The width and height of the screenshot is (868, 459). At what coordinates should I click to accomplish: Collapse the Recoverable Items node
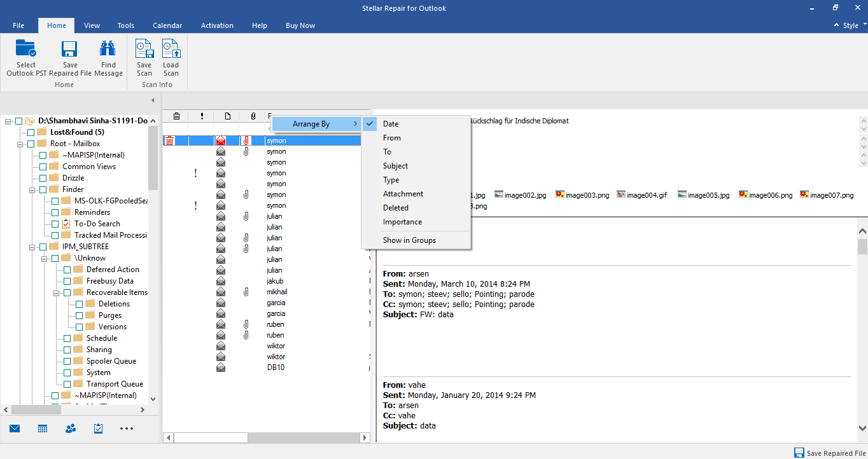[x=56, y=292]
